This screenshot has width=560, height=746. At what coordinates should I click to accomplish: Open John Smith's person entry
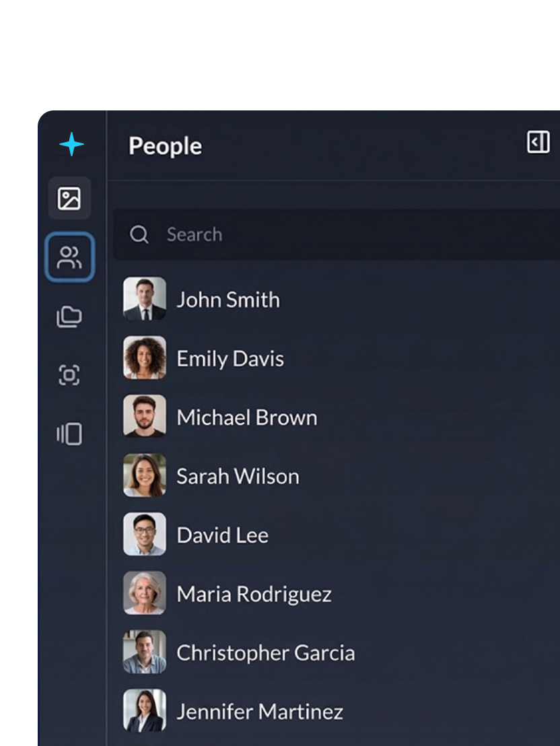(x=228, y=300)
